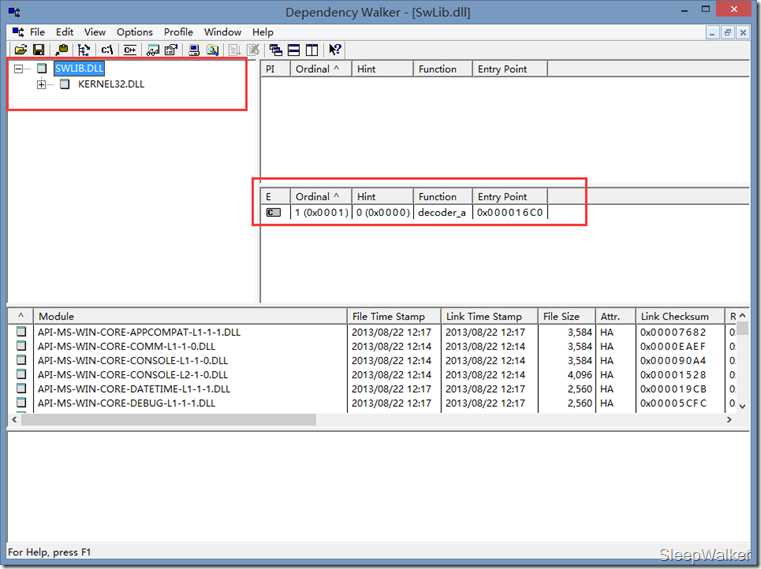Sort module list by Link Checksum header
761x569 pixels.
tap(679, 316)
